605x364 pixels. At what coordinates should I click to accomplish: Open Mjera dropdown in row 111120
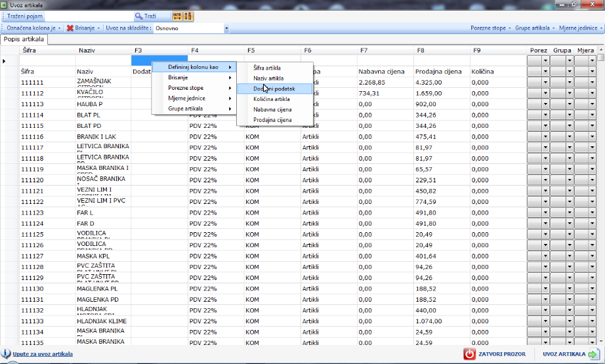593,180
